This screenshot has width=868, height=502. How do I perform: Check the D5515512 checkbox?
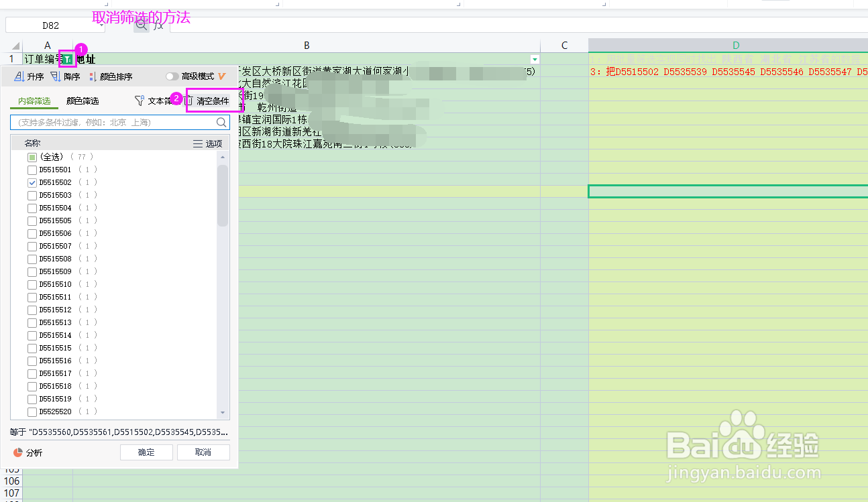(x=32, y=310)
